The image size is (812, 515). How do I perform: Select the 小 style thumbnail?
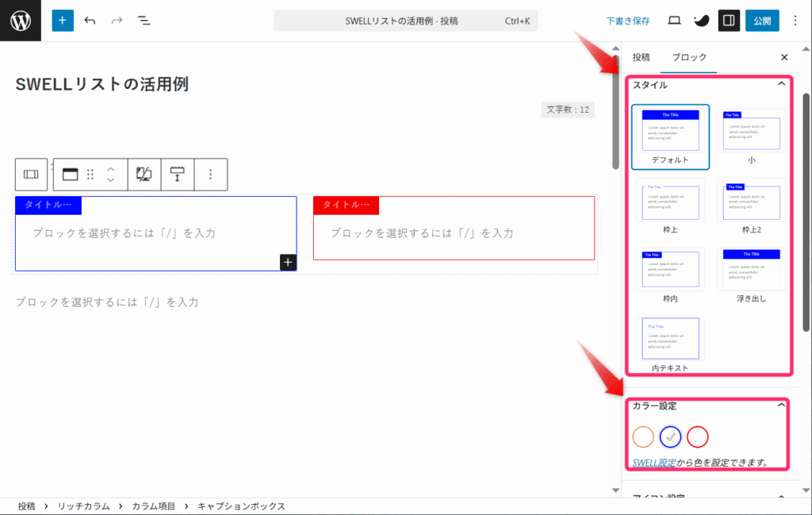(x=751, y=136)
